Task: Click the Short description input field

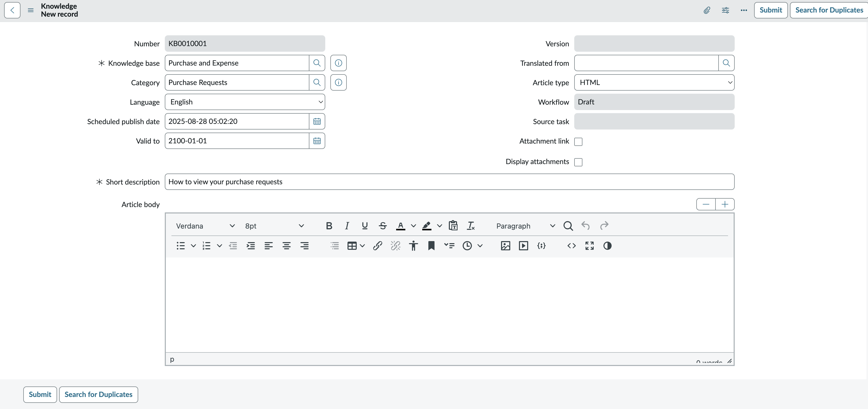Action: click(x=450, y=182)
